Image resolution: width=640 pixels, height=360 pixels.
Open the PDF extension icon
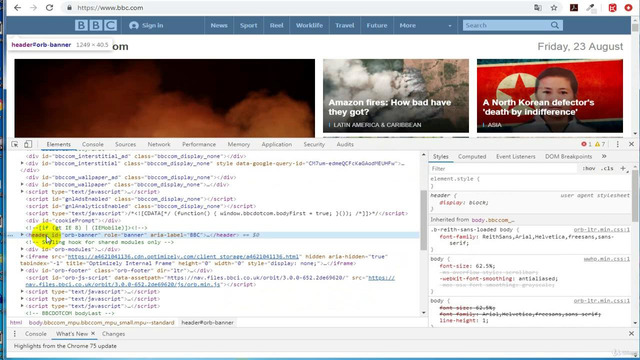coord(574,8)
